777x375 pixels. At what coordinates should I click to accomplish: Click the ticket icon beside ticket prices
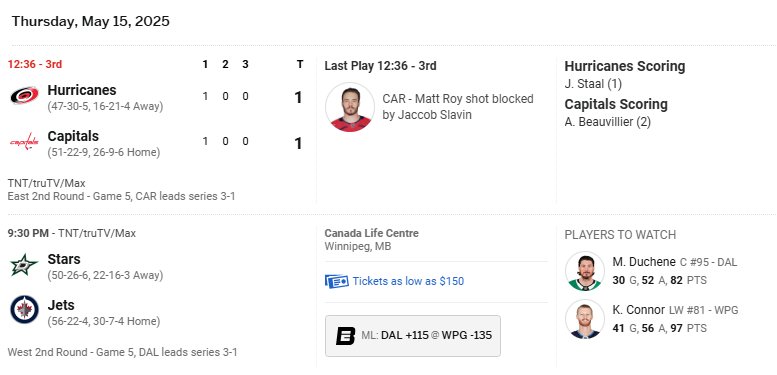[x=337, y=281]
